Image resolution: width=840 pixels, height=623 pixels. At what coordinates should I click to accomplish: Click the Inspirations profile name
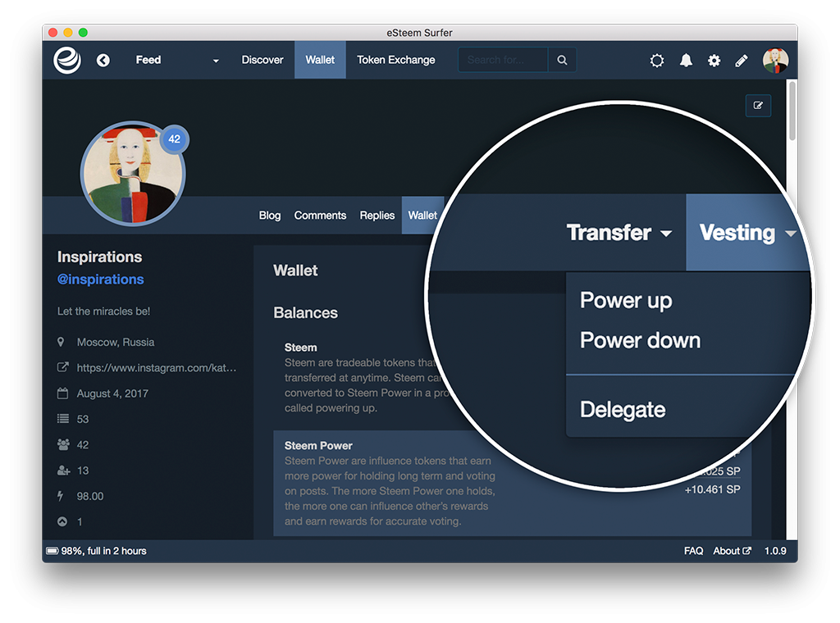pyautogui.click(x=99, y=257)
